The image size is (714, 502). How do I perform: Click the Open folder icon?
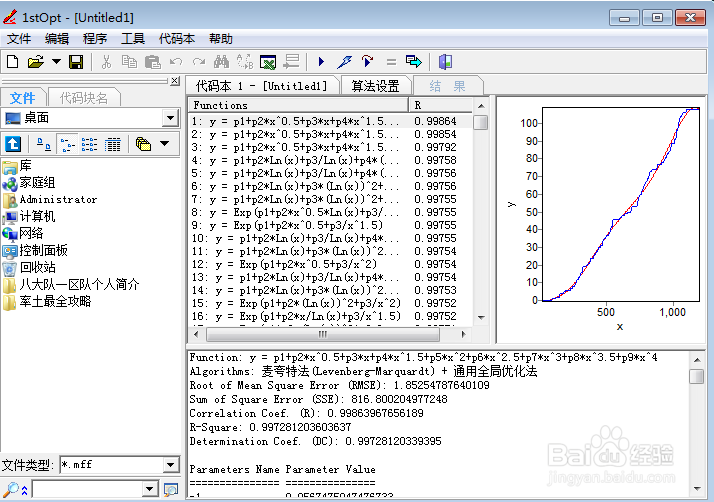click(36, 61)
